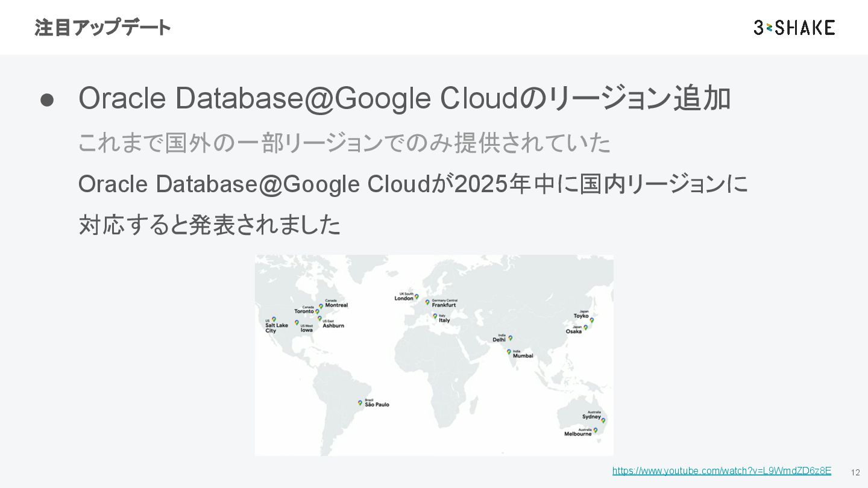This screenshot has width=868, height=488.
Task: Click the text '対応すると発表されました'
Action: 210,225
